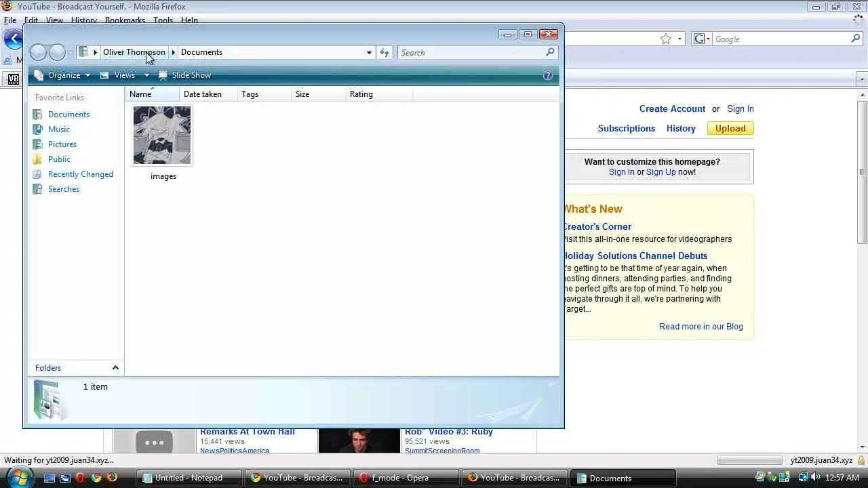Open Searches favorite link

point(64,189)
